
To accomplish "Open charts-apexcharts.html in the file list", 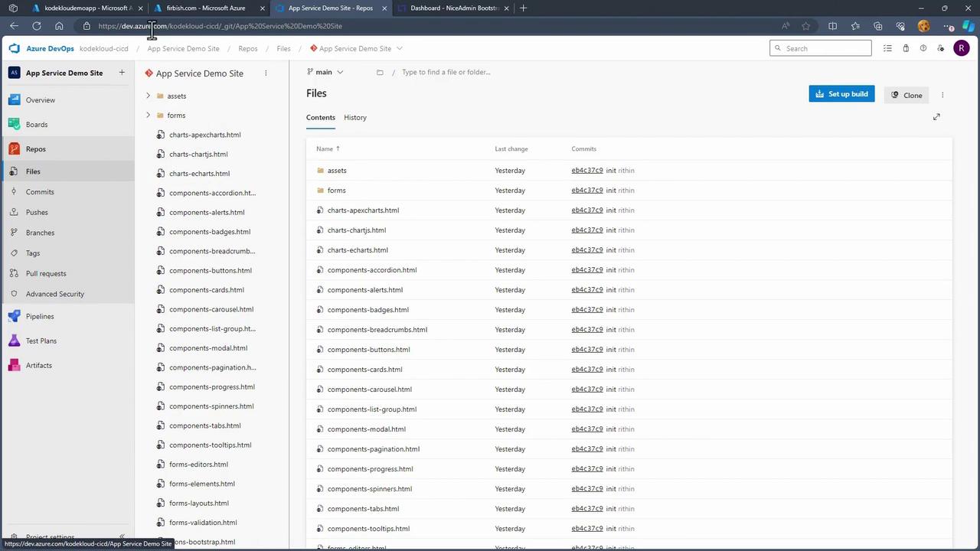I will [363, 210].
